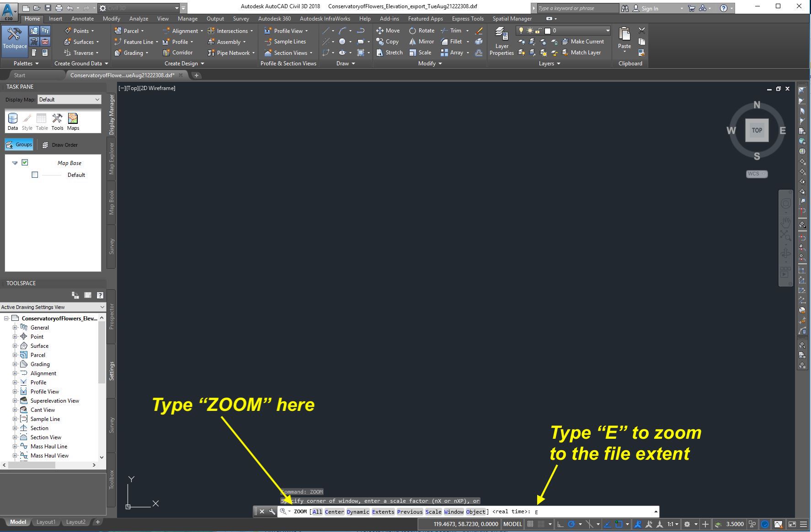Screen dimensions: 811x532
Task: Check the Default layer checkbox
Action: (x=34, y=175)
